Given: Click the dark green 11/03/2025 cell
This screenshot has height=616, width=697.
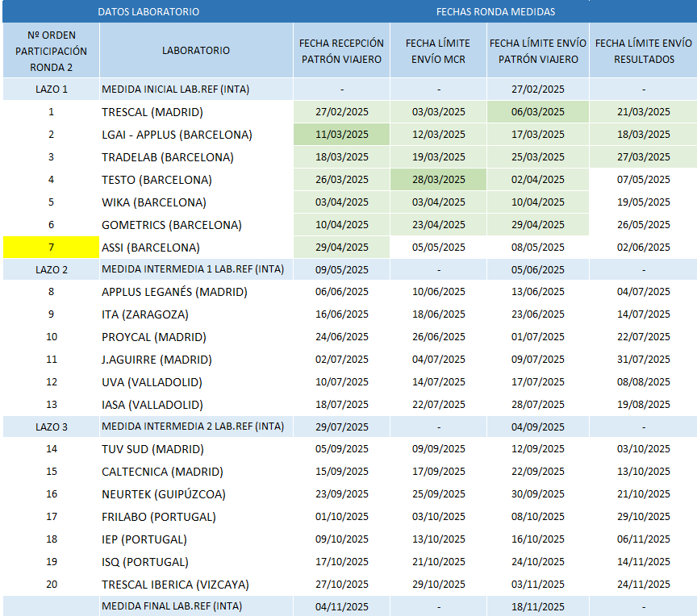Looking at the screenshot, I should (x=341, y=135).
